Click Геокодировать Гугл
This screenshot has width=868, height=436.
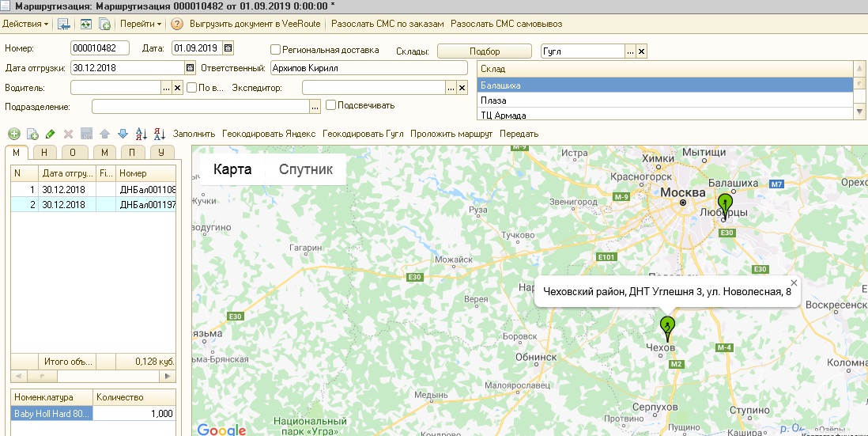click(x=363, y=134)
